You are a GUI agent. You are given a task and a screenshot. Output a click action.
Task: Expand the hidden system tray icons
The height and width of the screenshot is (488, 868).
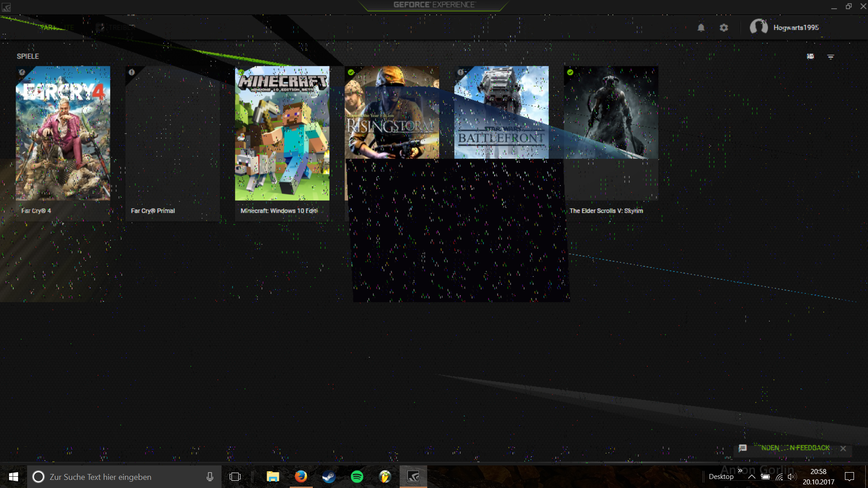click(x=751, y=477)
